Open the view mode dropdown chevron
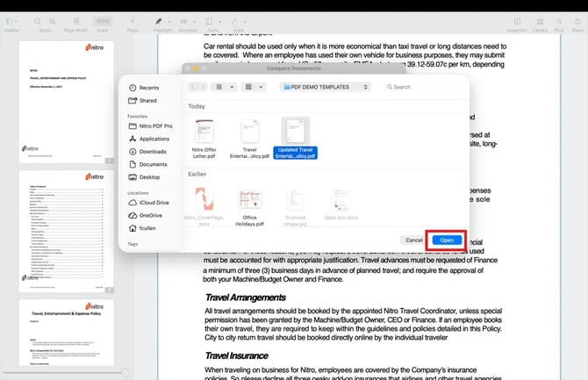This screenshot has height=380, width=588. pyautogui.click(x=232, y=87)
